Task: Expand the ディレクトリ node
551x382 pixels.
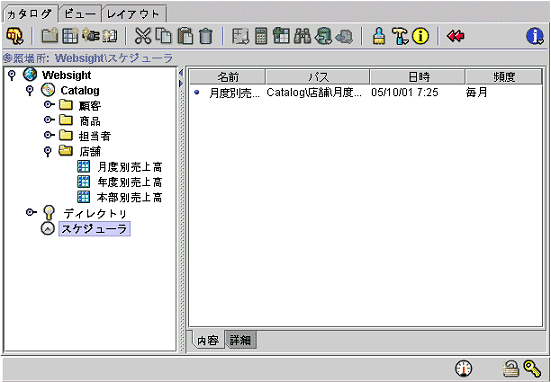Action: click(31, 212)
